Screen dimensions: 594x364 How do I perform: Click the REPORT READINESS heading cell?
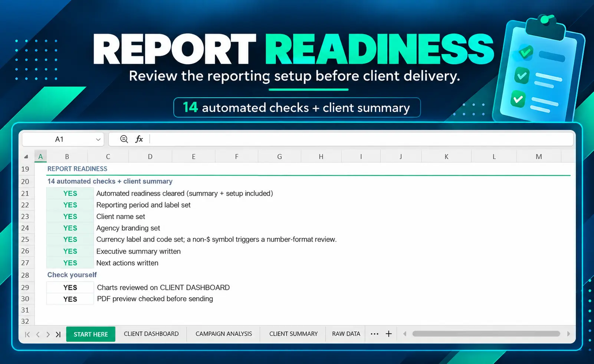click(77, 169)
